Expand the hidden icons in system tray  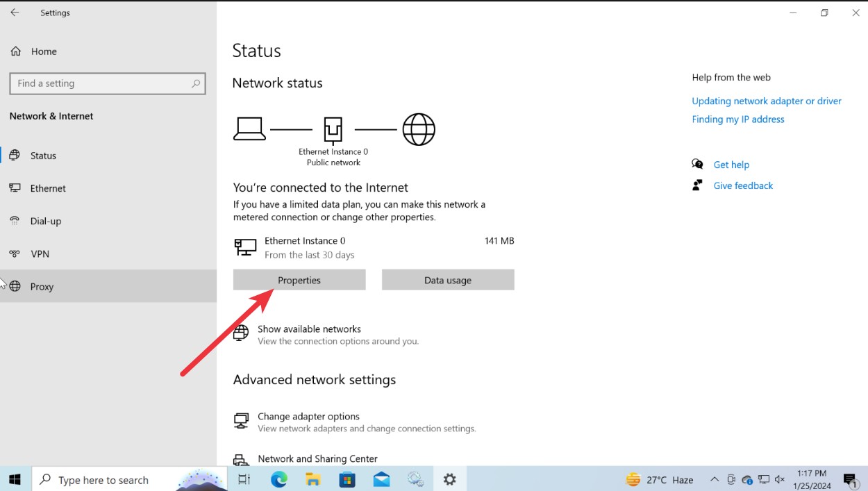coord(714,479)
